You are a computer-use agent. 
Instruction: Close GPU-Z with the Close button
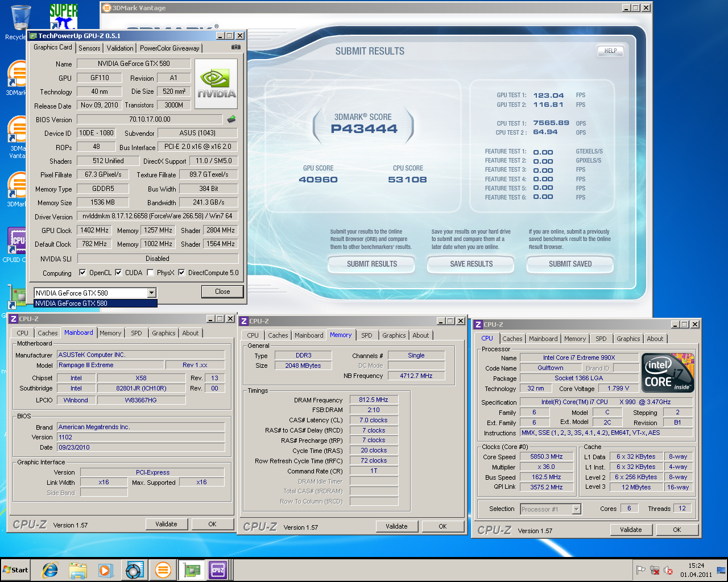(222, 292)
